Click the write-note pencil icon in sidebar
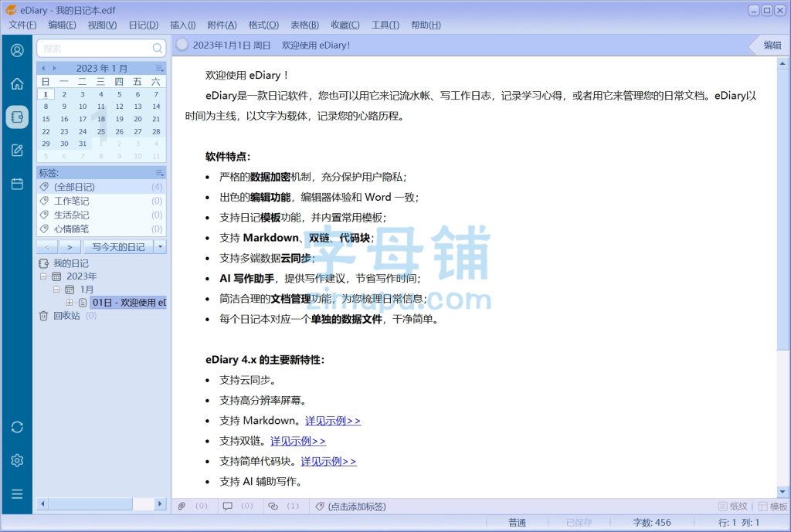 tap(17, 151)
